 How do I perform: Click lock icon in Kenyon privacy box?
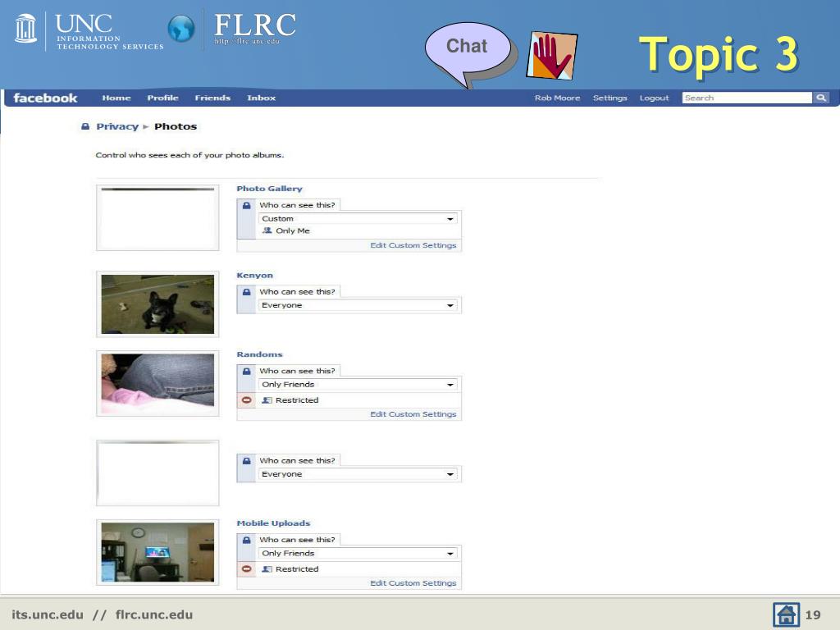pos(246,292)
